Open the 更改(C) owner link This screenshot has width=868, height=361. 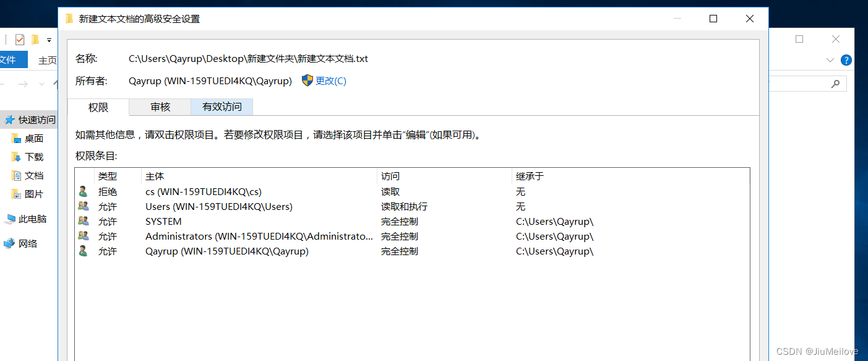[x=331, y=81]
